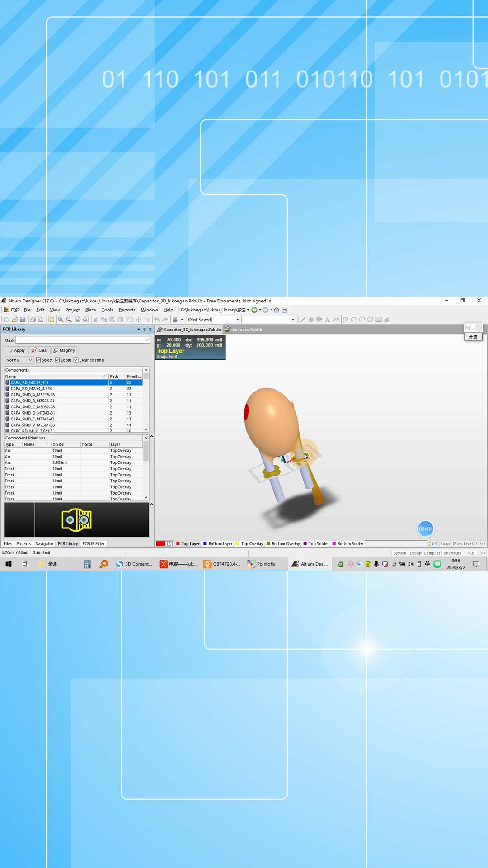Toggle the Select checkbox
Image resolution: width=488 pixels, height=868 pixels.
coord(38,360)
